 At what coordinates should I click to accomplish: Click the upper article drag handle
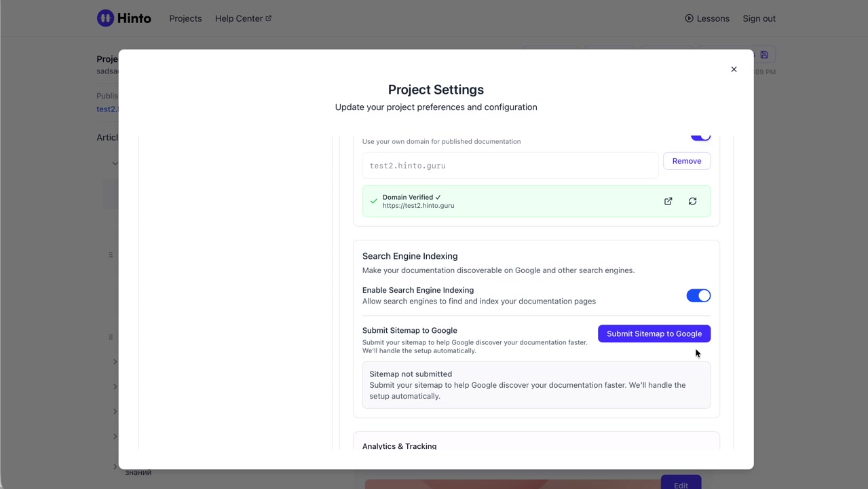[x=111, y=255]
